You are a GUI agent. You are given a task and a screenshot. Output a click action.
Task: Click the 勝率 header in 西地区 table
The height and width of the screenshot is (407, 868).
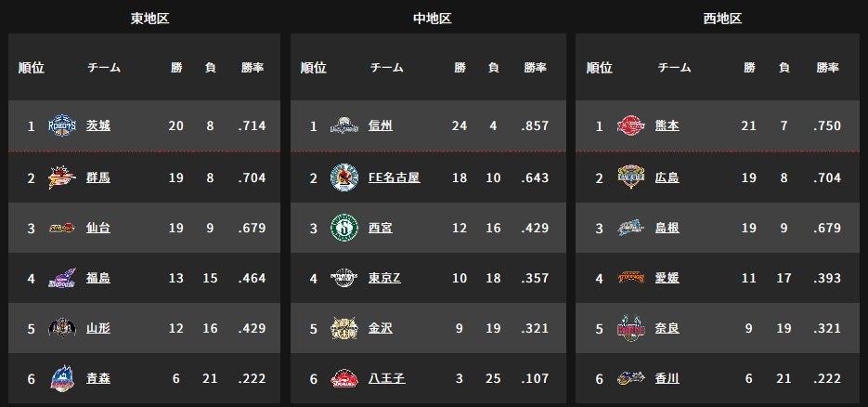pyautogui.click(x=828, y=68)
